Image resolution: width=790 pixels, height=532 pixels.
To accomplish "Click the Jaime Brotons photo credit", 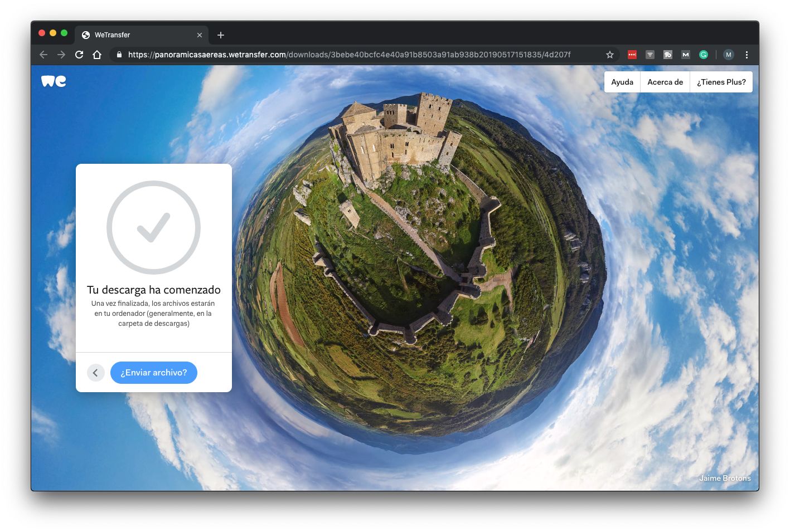I will [725, 478].
